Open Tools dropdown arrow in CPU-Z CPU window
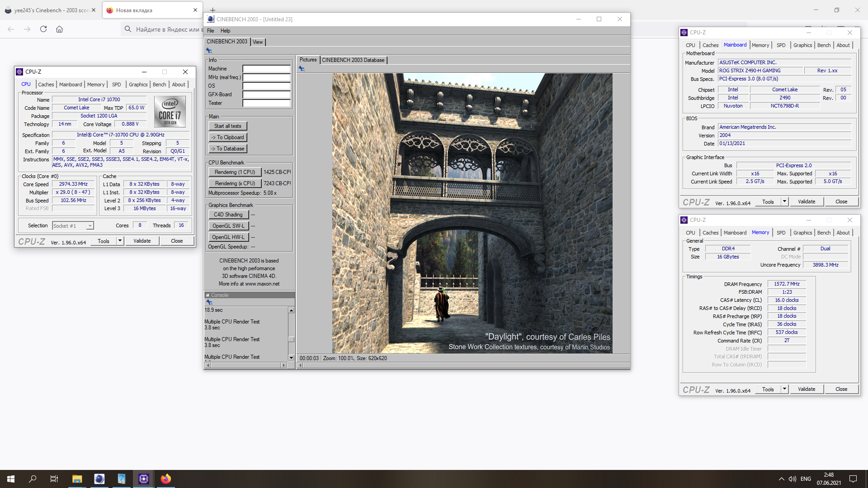The height and width of the screenshot is (488, 868). click(x=120, y=241)
